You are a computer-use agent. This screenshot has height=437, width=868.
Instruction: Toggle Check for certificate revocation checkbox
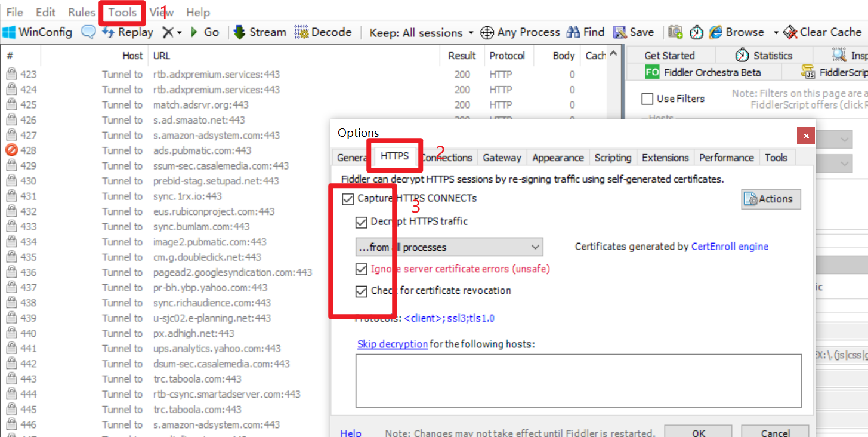[x=361, y=291]
